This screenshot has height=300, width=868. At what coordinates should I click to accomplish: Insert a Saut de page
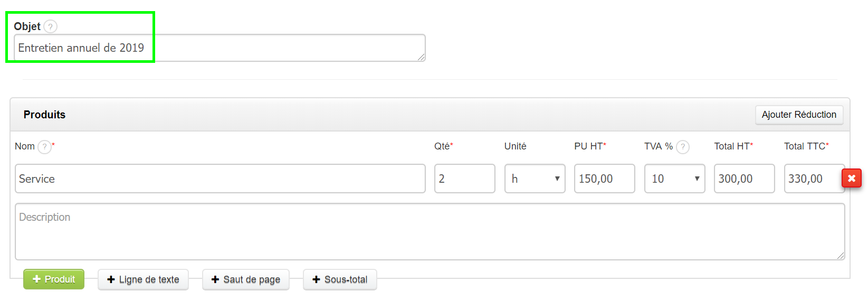click(246, 279)
